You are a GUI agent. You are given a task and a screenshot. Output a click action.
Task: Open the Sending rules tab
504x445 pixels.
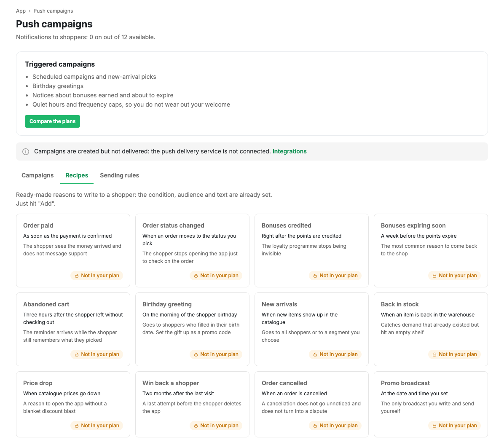(120, 176)
